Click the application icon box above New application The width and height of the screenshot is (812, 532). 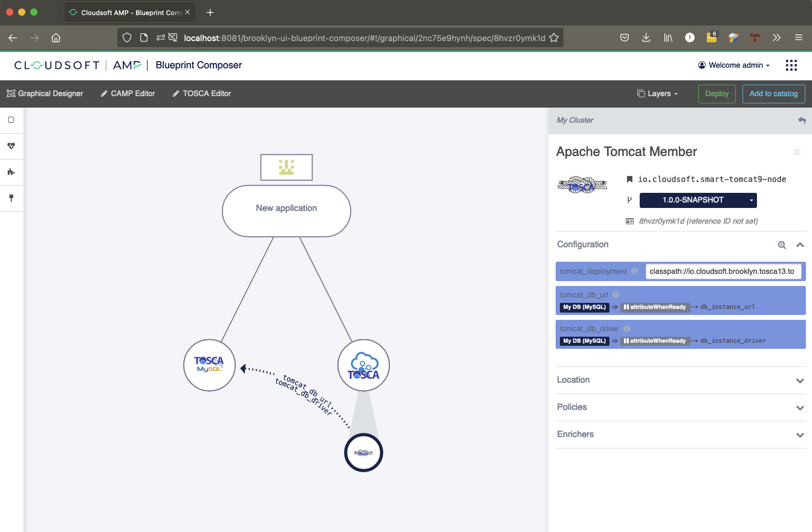pos(287,167)
